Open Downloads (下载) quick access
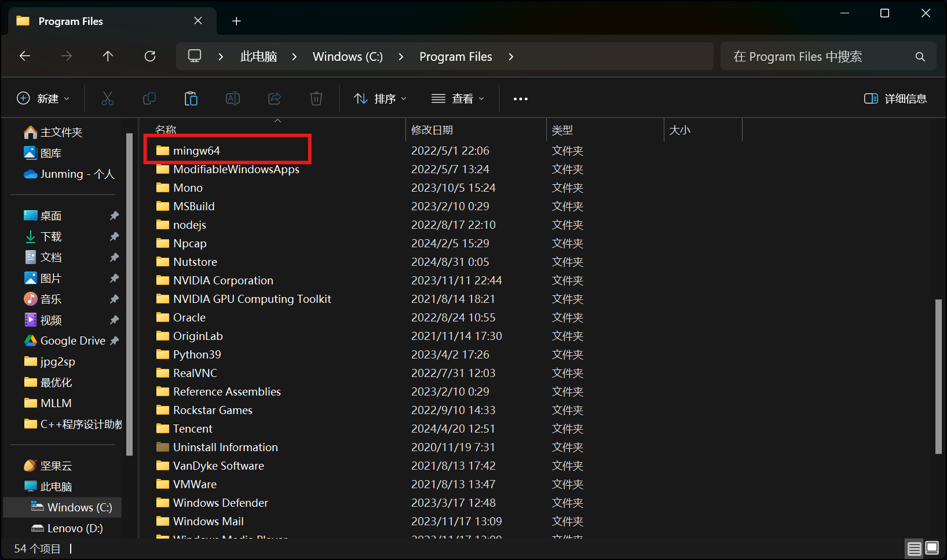The width and height of the screenshot is (947, 560). (43, 237)
